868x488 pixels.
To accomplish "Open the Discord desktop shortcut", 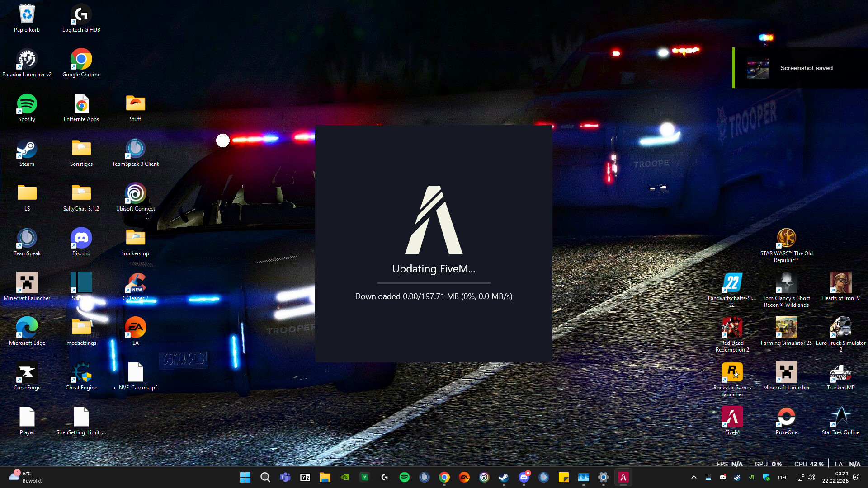I will coord(81,239).
